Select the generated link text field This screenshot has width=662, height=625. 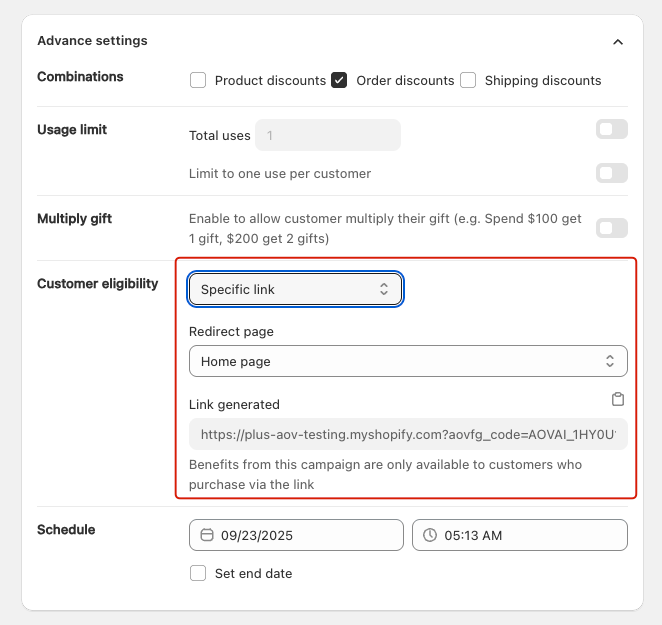point(408,434)
